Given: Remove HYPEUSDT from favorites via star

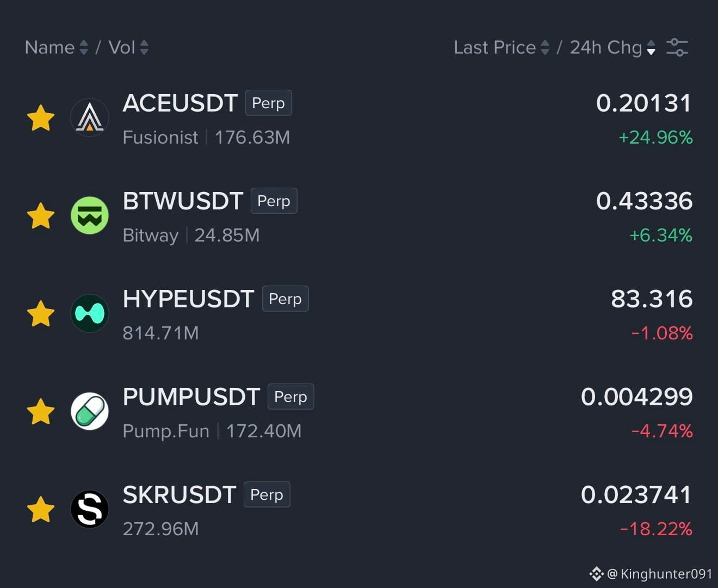Looking at the screenshot, I should click(41, 314).
